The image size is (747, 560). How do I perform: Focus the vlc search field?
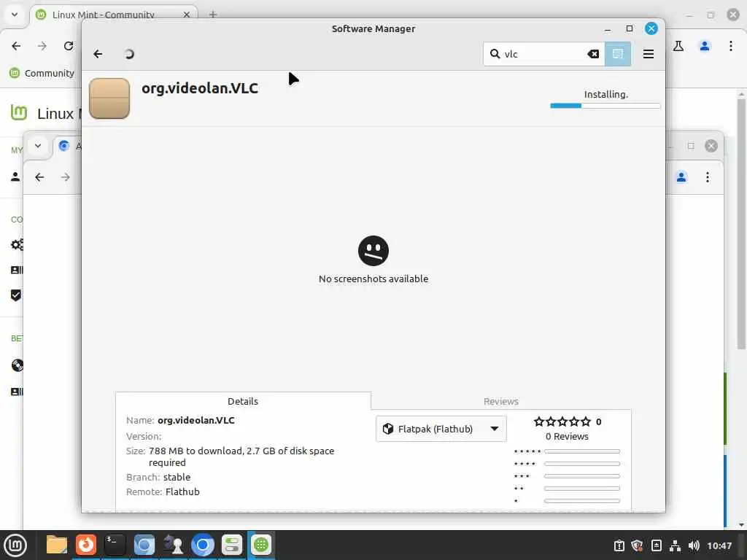(544, 54)
